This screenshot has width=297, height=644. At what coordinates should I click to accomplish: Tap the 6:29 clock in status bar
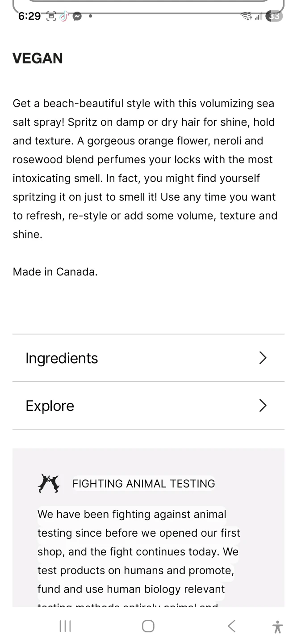pos(29,16)
